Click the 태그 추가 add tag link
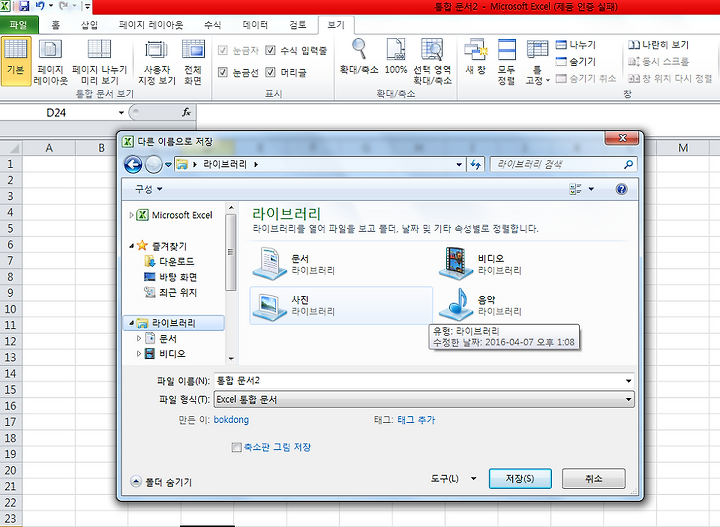Viewport: 720px width, 527px height. (416, 420)
